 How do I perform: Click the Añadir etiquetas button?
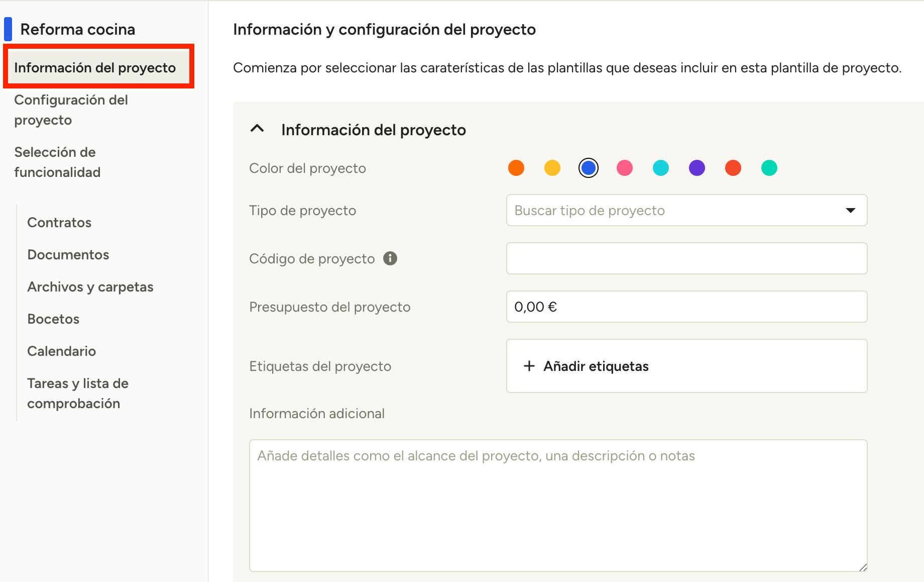point(596,366)
